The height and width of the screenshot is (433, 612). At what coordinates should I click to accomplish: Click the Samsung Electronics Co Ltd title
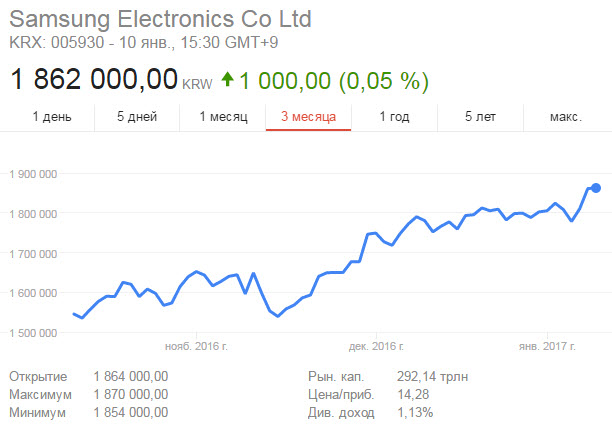(160, 19)
